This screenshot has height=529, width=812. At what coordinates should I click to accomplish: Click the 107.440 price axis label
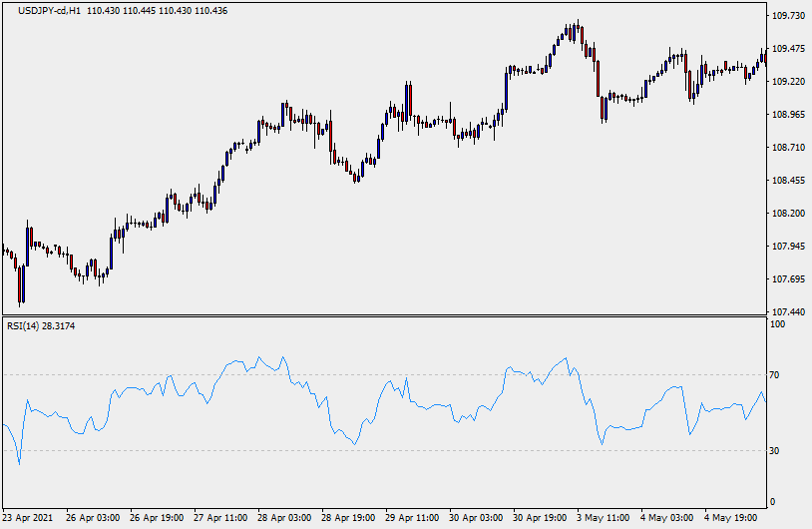[x=788, y=312]
